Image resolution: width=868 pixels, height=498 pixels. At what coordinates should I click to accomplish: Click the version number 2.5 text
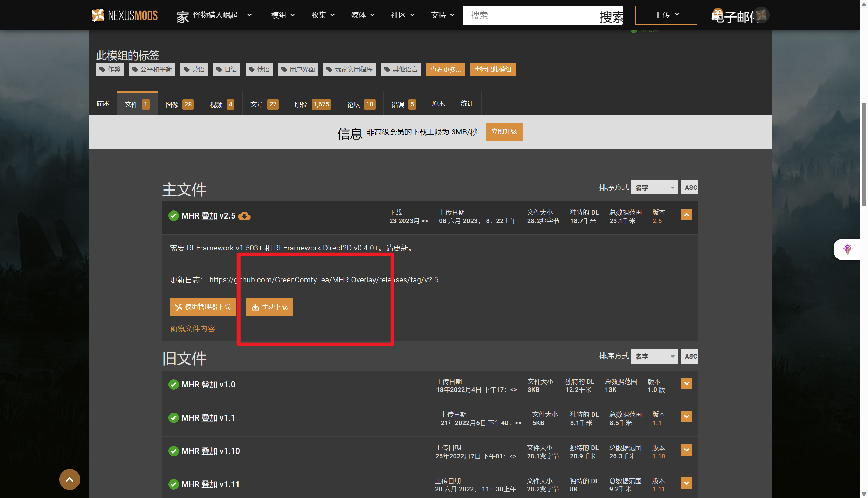pos(657,221)
